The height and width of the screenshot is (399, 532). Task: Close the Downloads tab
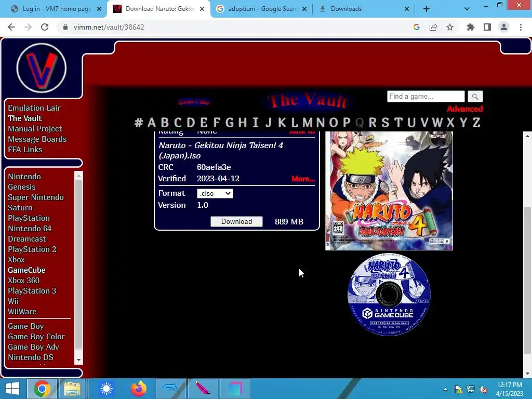point(407,9)
